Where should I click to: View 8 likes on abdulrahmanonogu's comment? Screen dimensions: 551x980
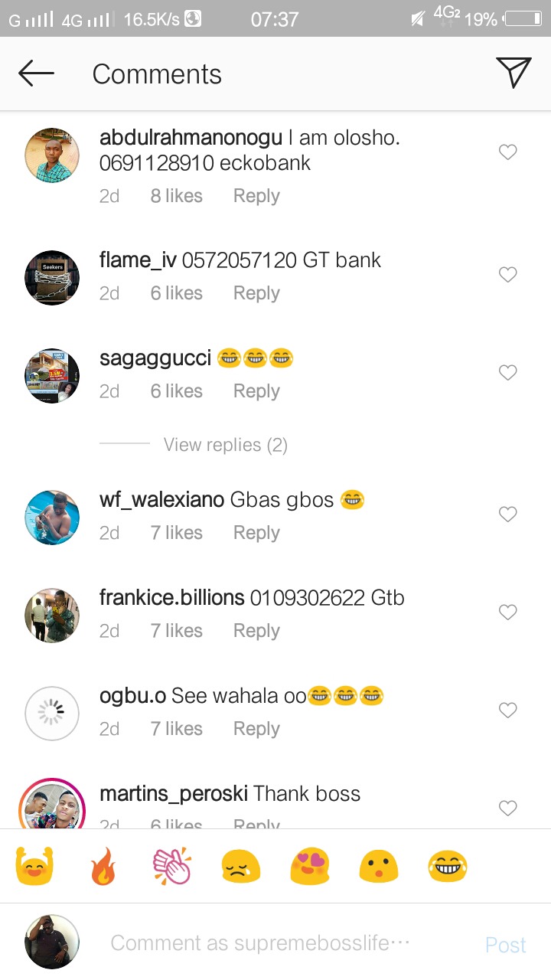(x=176, y=196)
